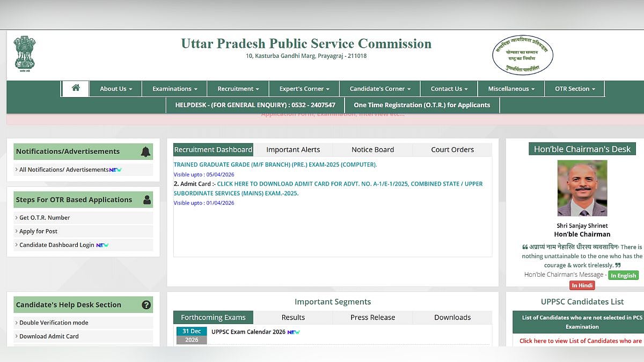This screenshot has width=644, height=362.
Task: Expand the Candidate's Corner dropdown
Action: (x=380, y=89)
